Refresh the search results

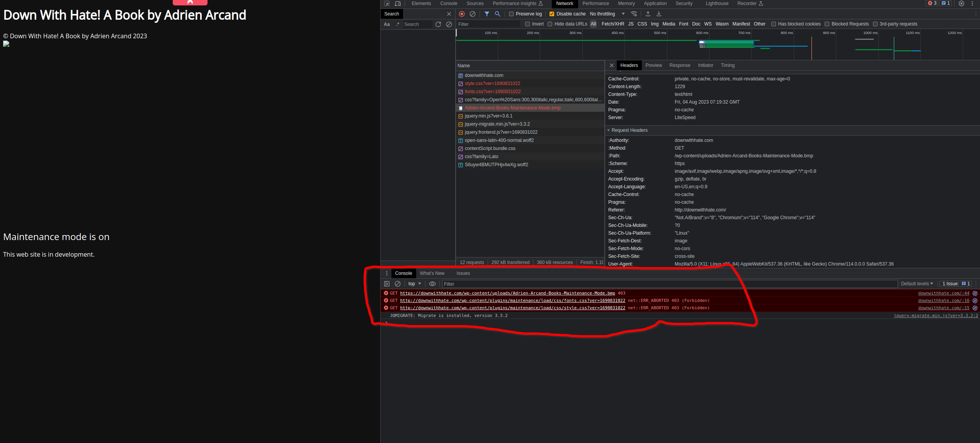(438, 24)
